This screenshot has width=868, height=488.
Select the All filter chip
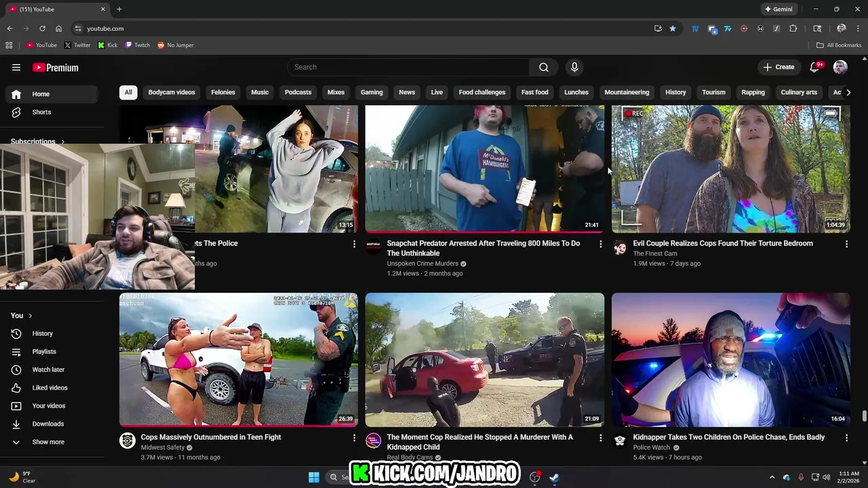click(x=128, y=92)
